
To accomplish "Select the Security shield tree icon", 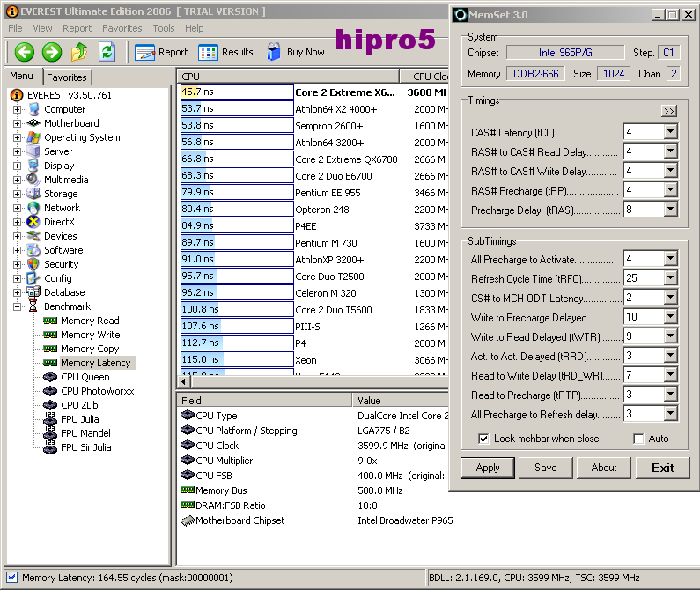I will pos(33,264).
